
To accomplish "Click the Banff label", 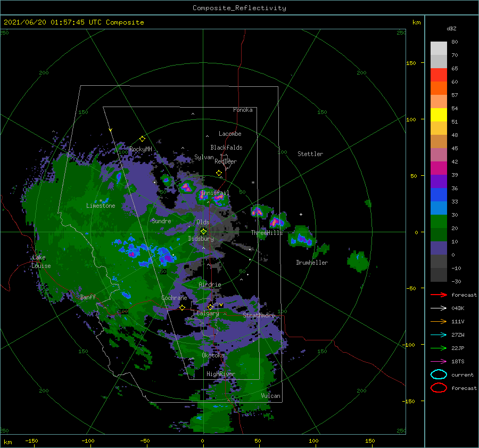I will pyautogui.click(x=88, y=297).
